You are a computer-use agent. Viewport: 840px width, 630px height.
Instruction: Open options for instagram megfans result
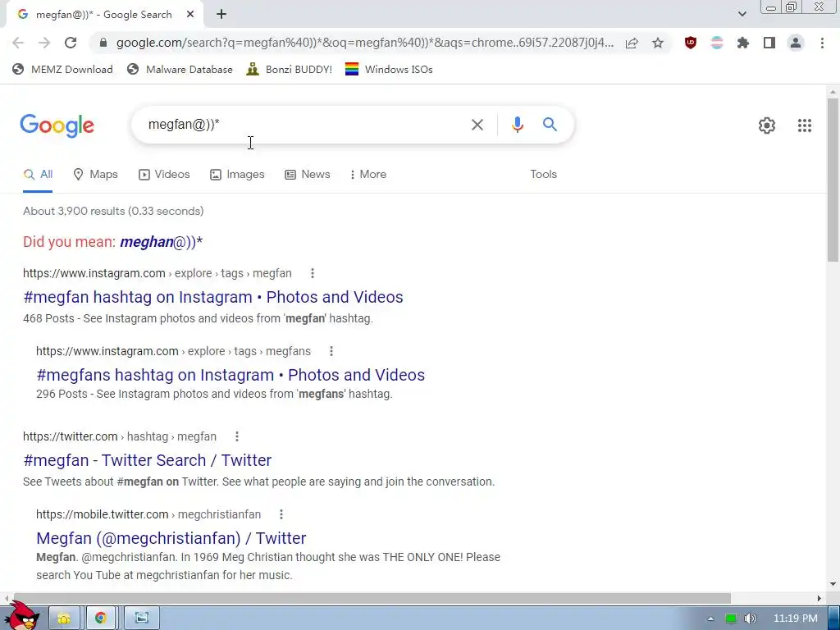coord(331,351)
